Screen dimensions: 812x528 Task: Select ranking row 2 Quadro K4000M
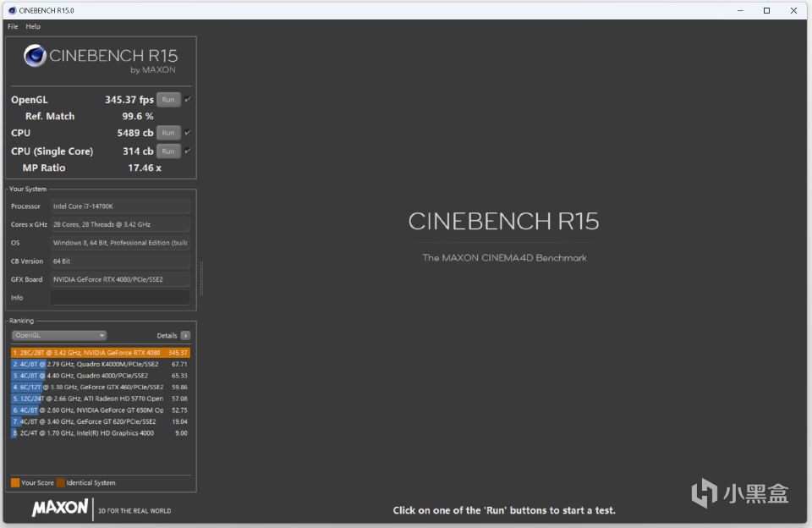point(101,364)
